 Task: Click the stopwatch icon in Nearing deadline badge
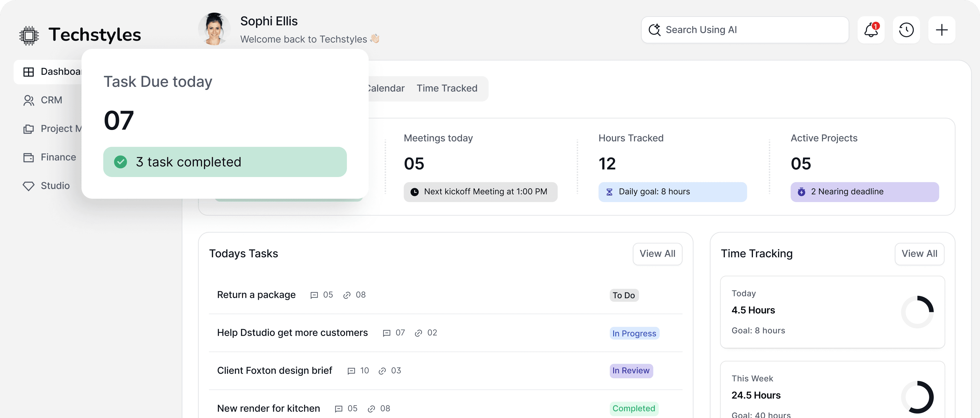click(801, 192)
